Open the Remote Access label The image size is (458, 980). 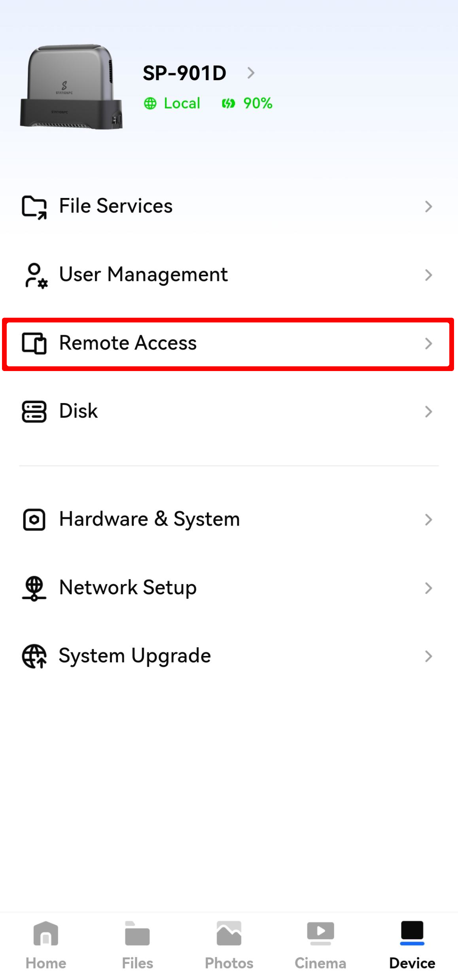[x=128, y=343]
